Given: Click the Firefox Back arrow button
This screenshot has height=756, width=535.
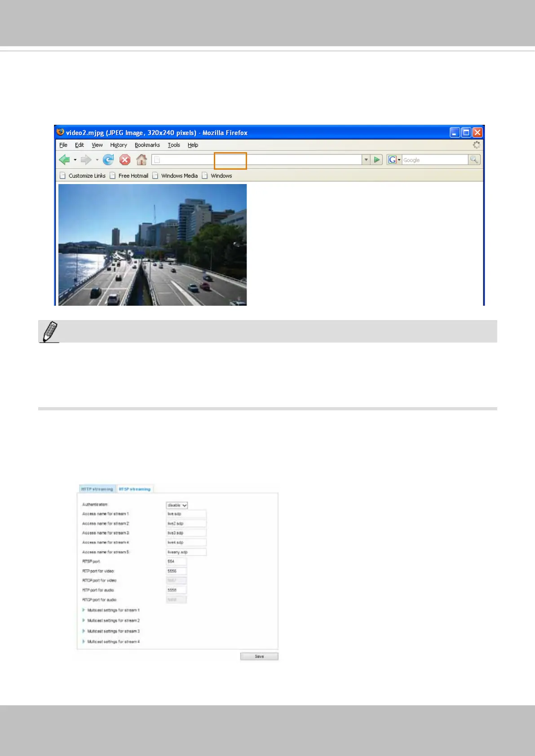Looking at the screenshot, I should [x=64, y=159].
